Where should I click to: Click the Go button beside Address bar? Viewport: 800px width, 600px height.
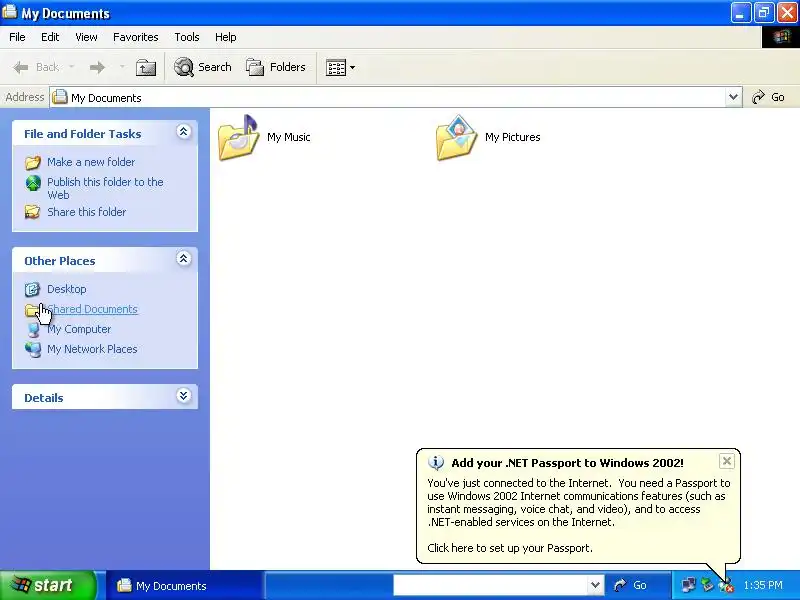768,97
